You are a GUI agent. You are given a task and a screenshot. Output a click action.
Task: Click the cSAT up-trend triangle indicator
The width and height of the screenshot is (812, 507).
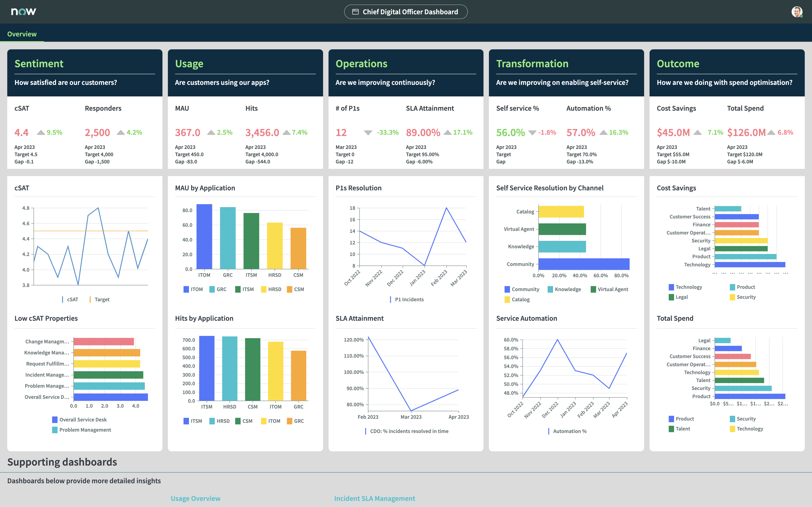(41, 132)
